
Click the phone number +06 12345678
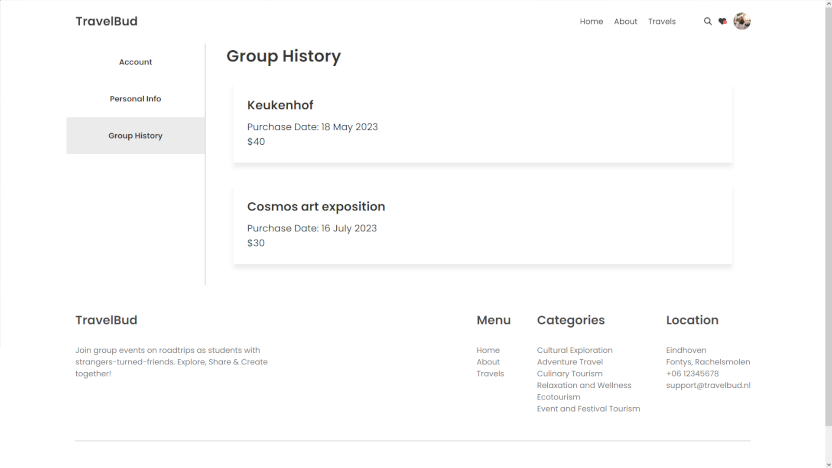[692, 374]
